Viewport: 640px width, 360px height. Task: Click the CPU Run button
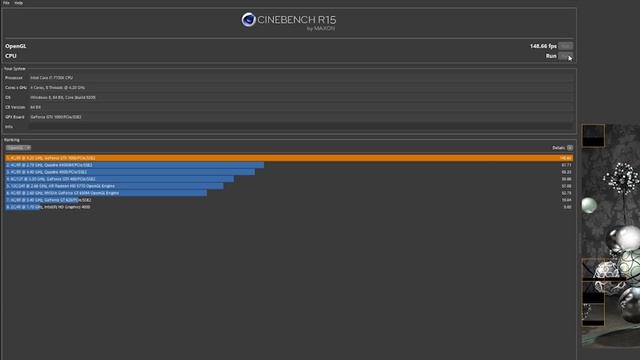565,56
